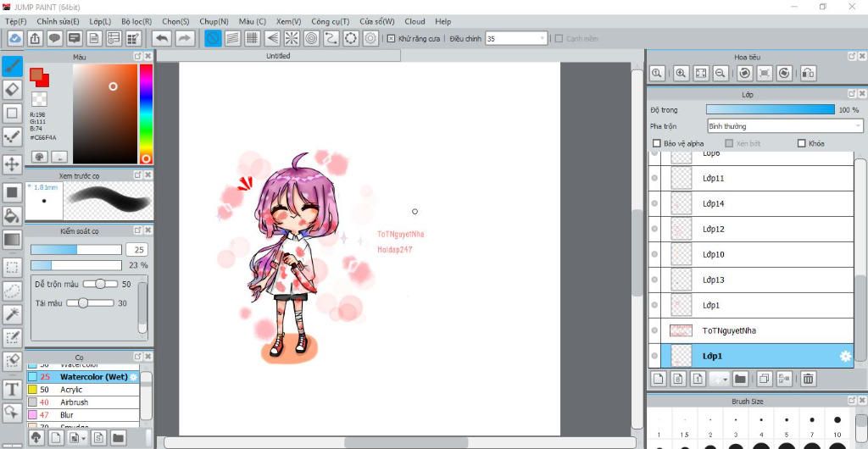Image resolution: width=868 pixels, height=449 pixels.
Task: Delete the selected layer with trash icon
Action: click(808, 379)
